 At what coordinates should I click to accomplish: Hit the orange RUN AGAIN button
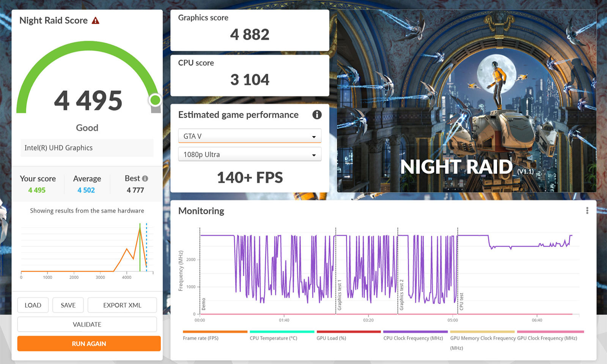click(x=89, y=344)
